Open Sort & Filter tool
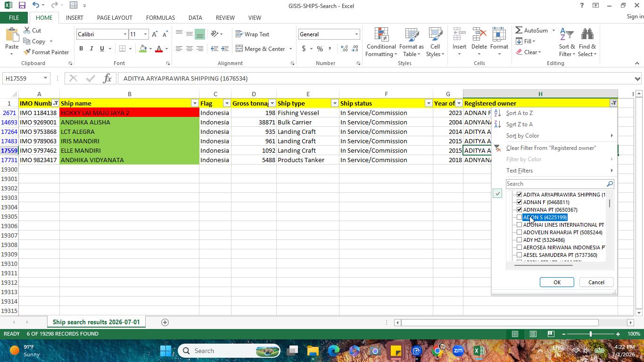Screen dimensions: 644x362 pos(567,42)
